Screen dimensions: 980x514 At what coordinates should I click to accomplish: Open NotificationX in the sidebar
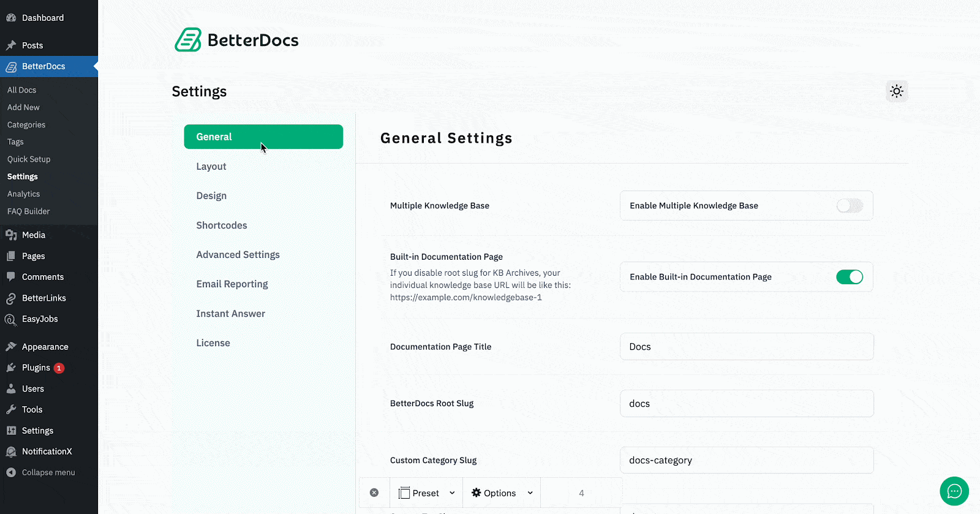coord(47,452)
